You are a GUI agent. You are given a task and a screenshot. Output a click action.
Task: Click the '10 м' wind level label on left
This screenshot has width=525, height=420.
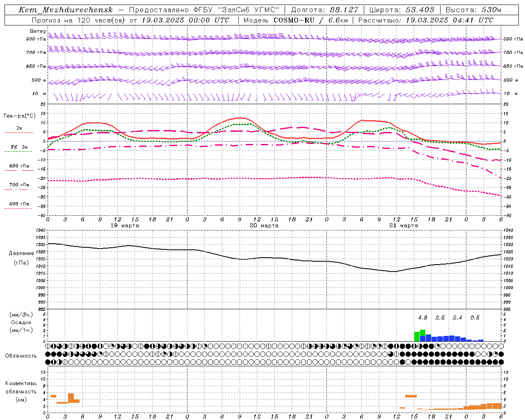(x=39, y=94)
